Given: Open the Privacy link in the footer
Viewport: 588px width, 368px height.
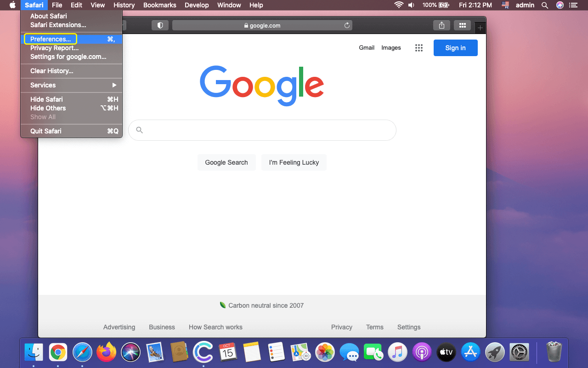Looking at the screenshot, I should pos(341,327).
